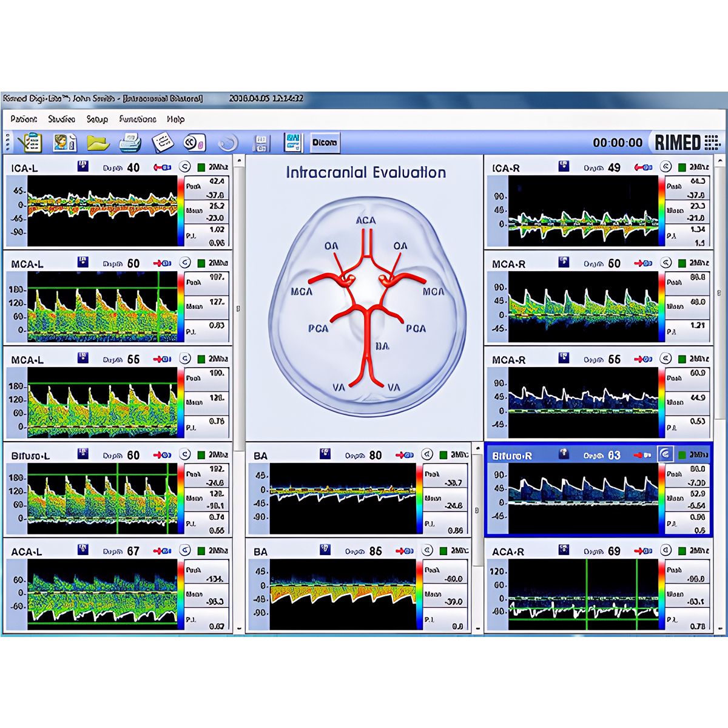The height and width of the screenshot is (728, 728).
Task: Click the red probe direction icon in MCA-R 60
Action: click(x=642, y=263)
